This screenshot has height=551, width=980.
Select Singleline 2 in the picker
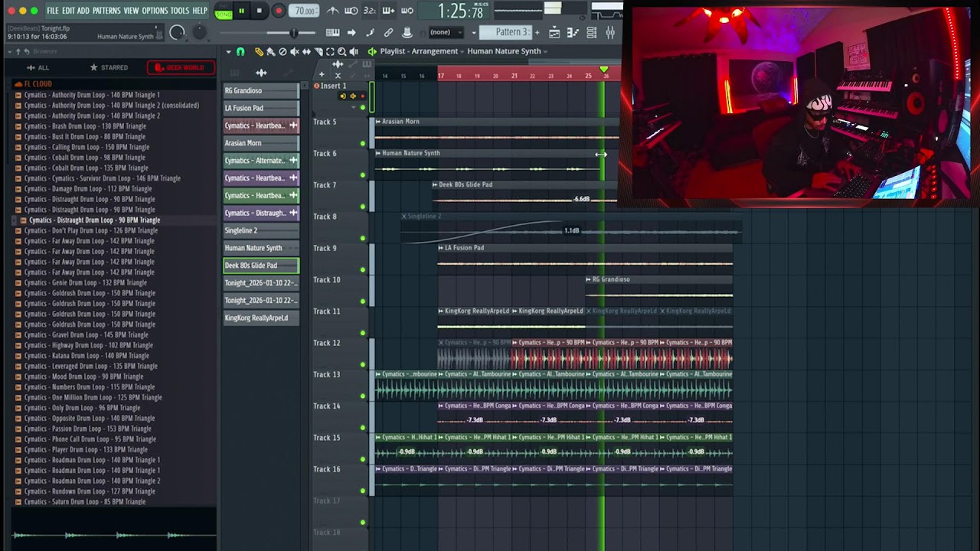coord(261,230)
